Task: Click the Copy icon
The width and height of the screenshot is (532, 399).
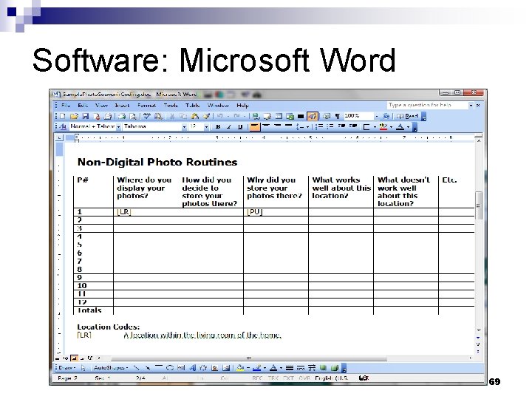Action: point(183,117)
